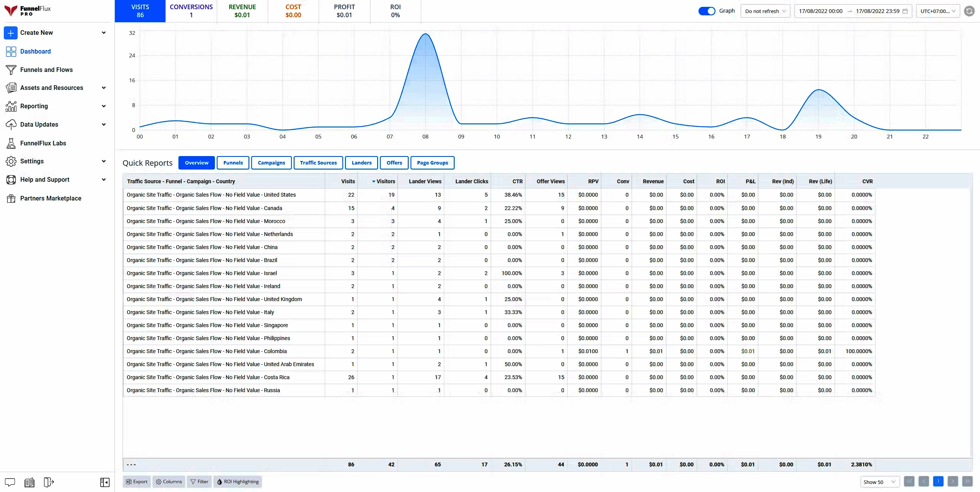Switch to the Traffic Sources report tab
Image resolution: width=980 pixels, height=492 pixels.
[318, 163]
